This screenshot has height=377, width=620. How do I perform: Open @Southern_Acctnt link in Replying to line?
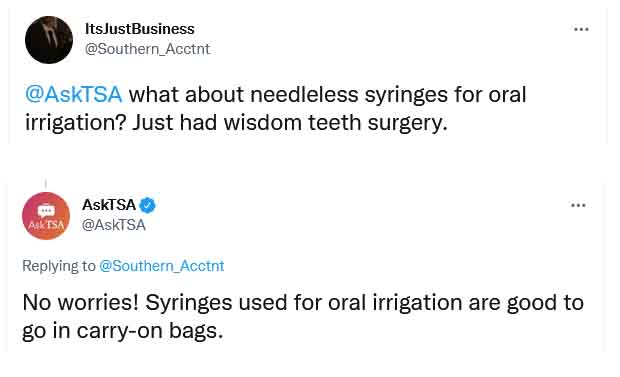(x=161, y=266)
